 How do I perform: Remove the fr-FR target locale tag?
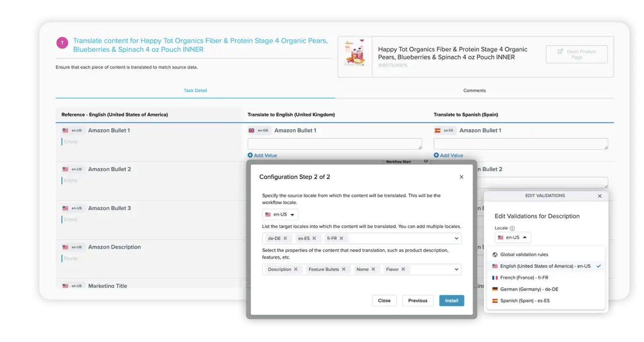pyautogui.click(x=341, y=238)
